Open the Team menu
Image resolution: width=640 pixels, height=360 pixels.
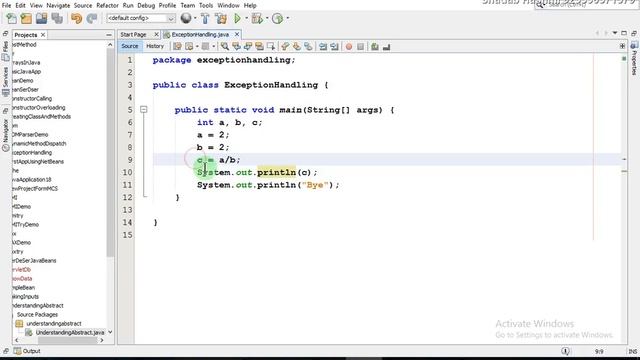click(x=188, y=6)
